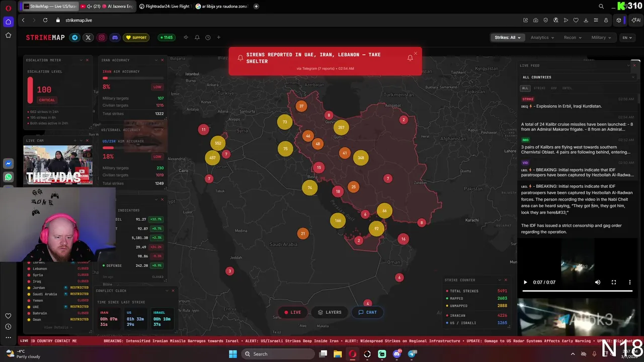The height and width of the screenshot is (362, 644).
Task: Open the Instagram icon in StrikeMap header
Action: click(102, 37)
